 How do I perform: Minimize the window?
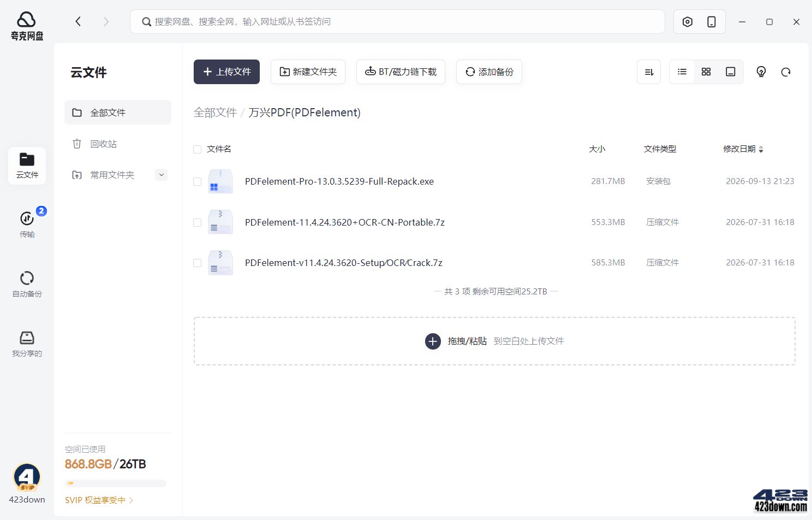click(x=742, y=22)
